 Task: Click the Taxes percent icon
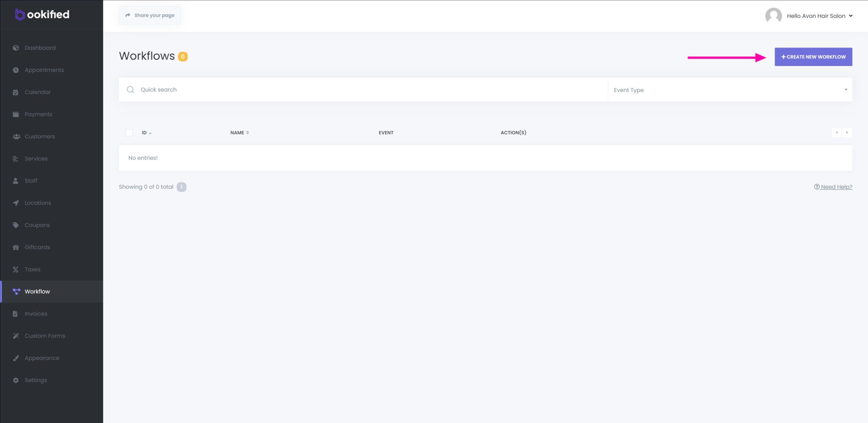[16, 269]
